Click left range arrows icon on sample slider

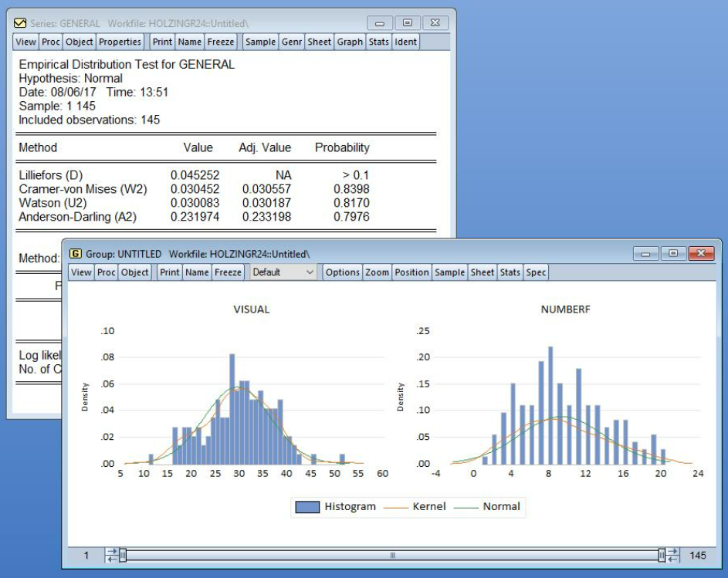pyautogui.click(x=112, y=555)
